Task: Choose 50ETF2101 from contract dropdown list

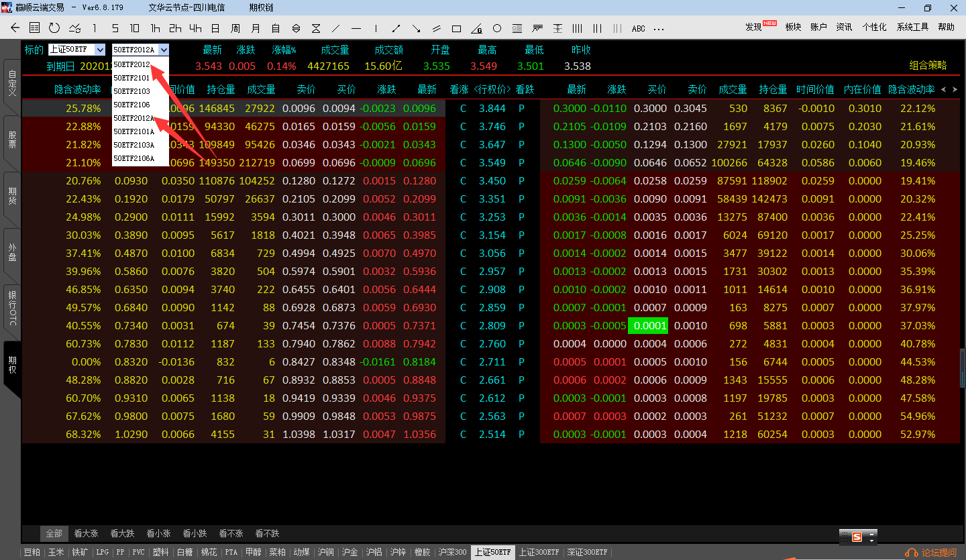Action: [131, 78]
